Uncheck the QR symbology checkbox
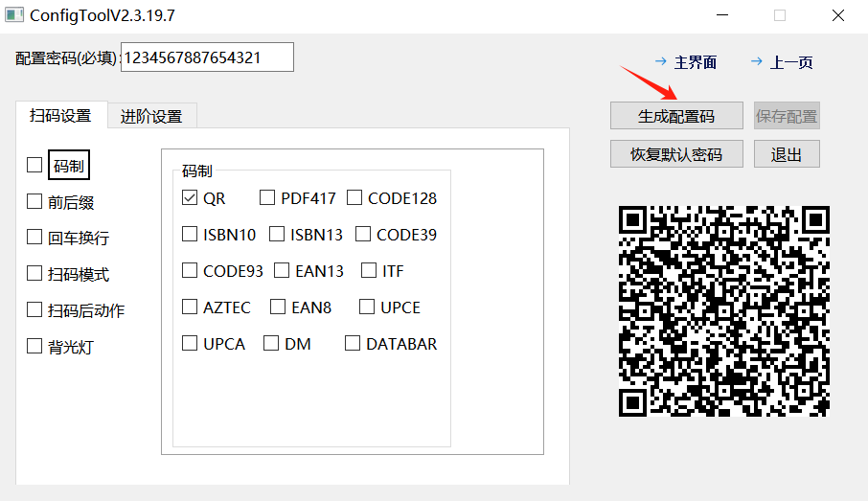This screenshot has height=501, width=868. (x=190, y=197)
